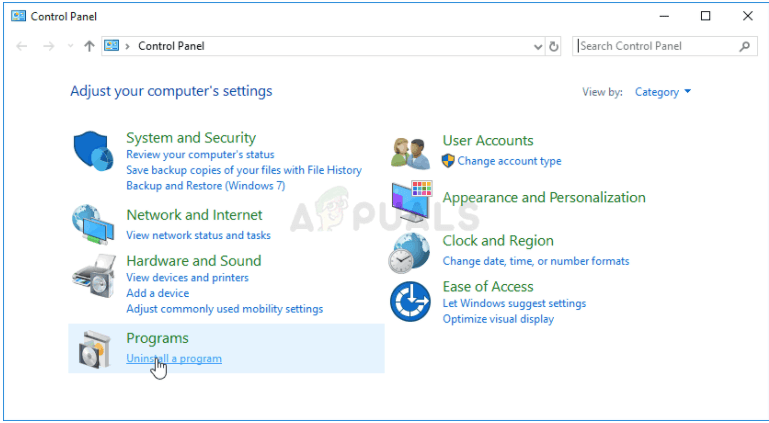Open the View by Category dropdown

pos(663,92)
